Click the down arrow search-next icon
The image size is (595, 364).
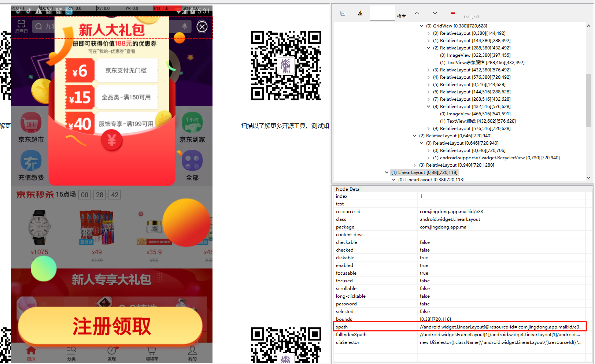(x=435, y=13)
